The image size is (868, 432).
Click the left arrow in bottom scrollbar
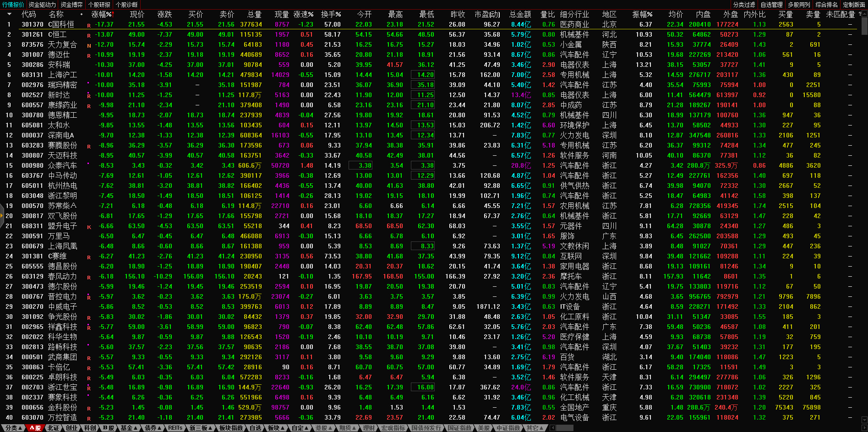(x=552, y=428)
